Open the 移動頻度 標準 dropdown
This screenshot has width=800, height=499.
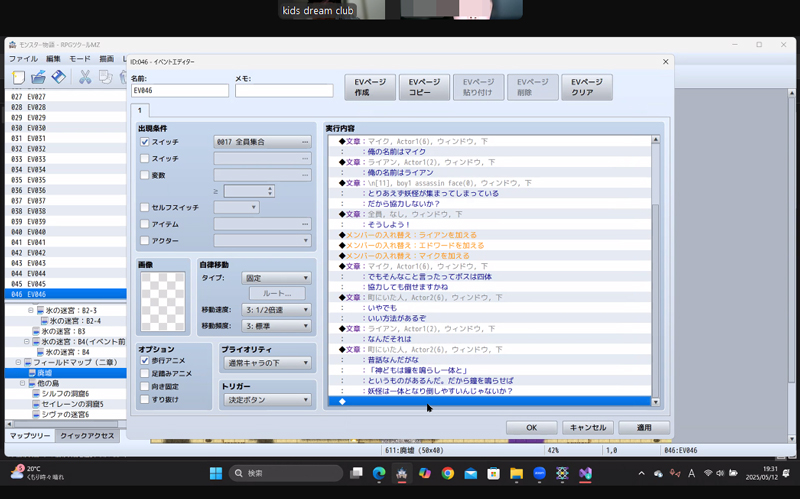click(x=276, y=326)
